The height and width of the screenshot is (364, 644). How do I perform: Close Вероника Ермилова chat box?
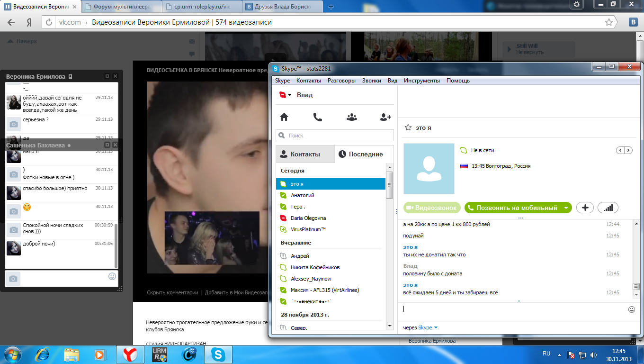115,76
